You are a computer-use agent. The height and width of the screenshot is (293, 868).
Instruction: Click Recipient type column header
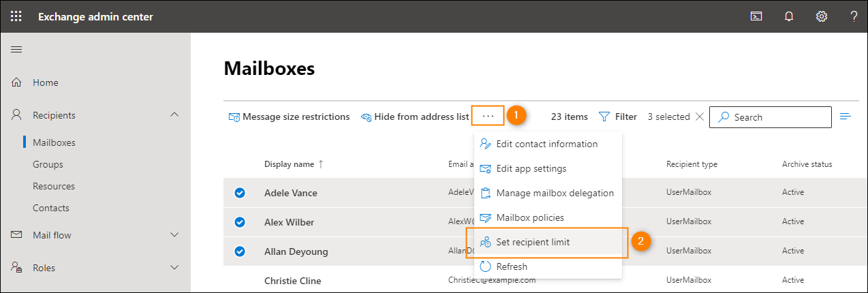click(692, 164)
